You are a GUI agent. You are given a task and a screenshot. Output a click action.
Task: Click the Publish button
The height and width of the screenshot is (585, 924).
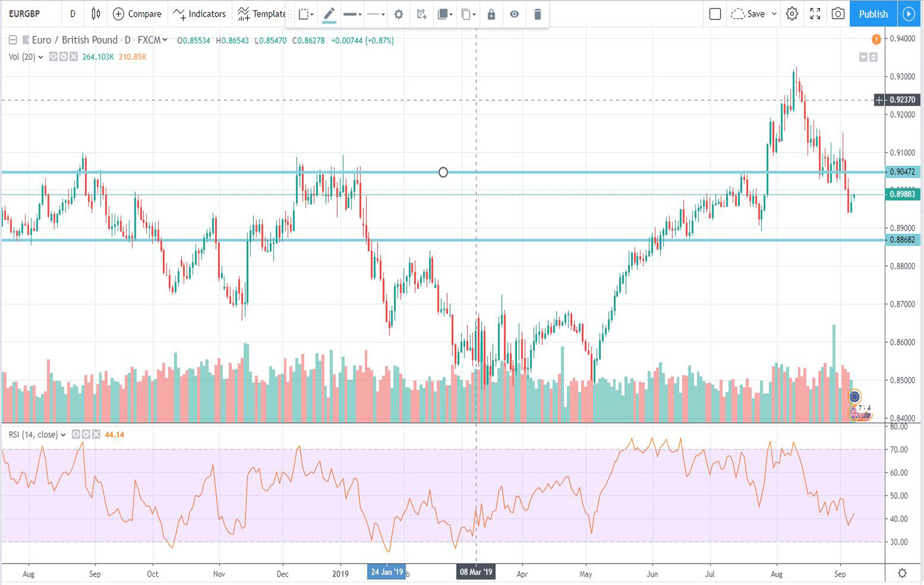pyautogui.click(x=872, y=13)
